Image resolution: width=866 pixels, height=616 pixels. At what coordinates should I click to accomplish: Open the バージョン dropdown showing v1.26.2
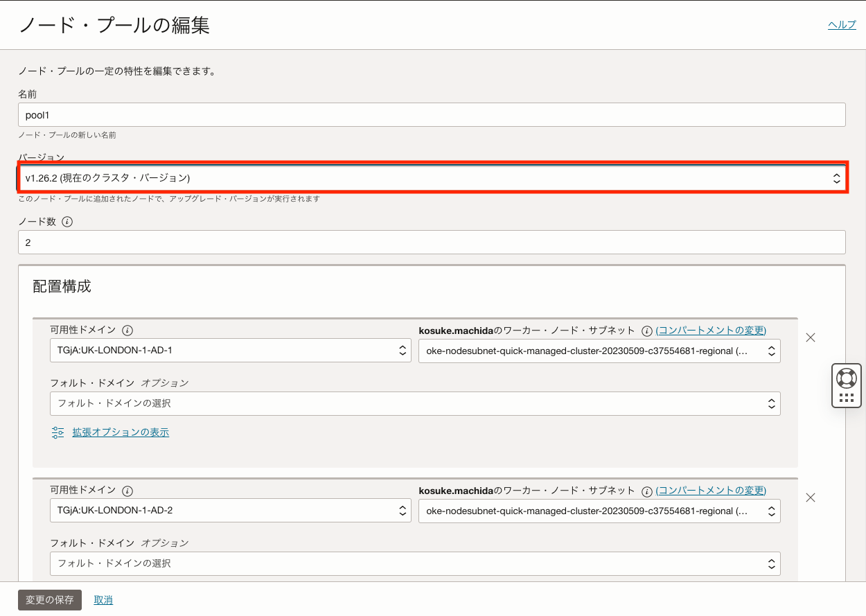tap(432, 177)
